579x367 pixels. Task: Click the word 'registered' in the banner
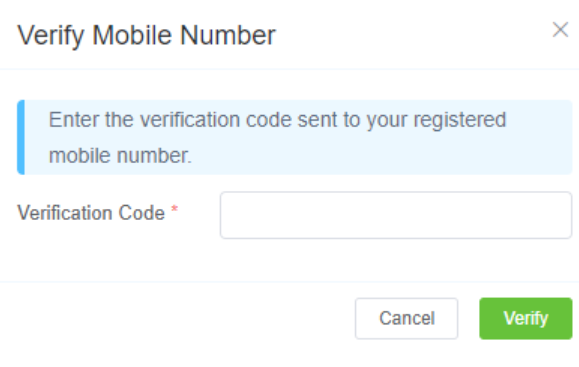[x=460, y=120]
